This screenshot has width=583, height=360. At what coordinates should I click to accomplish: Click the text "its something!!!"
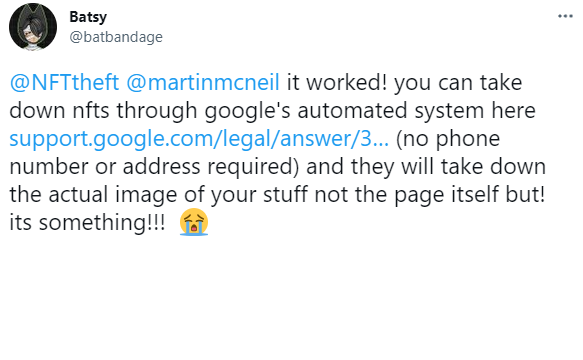tap(87, 222)
